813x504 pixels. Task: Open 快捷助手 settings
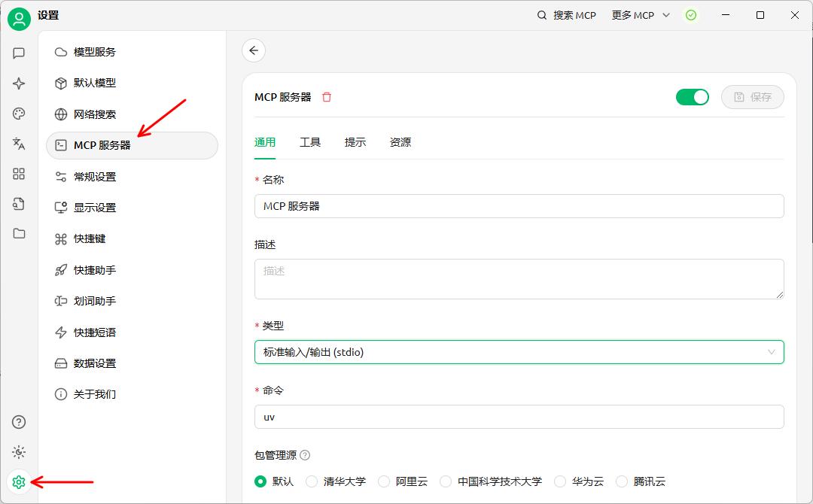click(x=132, y=270)
